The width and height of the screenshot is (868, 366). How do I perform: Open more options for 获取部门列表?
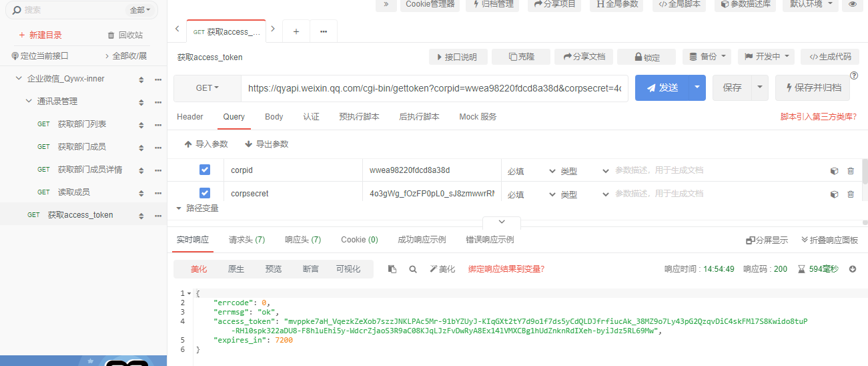tap(158, 125)
